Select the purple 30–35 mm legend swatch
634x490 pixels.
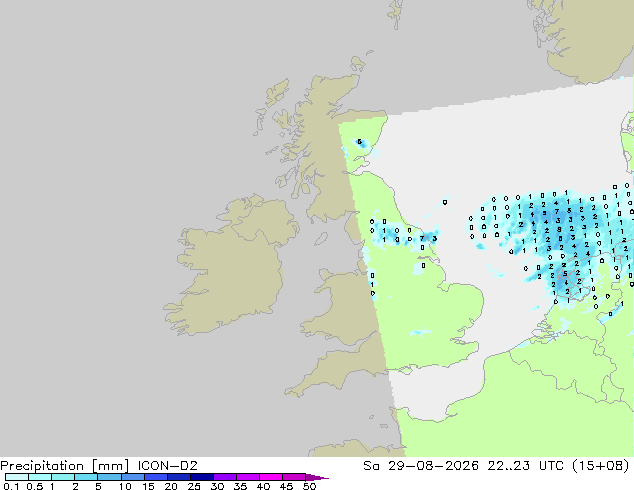[224, 477]
